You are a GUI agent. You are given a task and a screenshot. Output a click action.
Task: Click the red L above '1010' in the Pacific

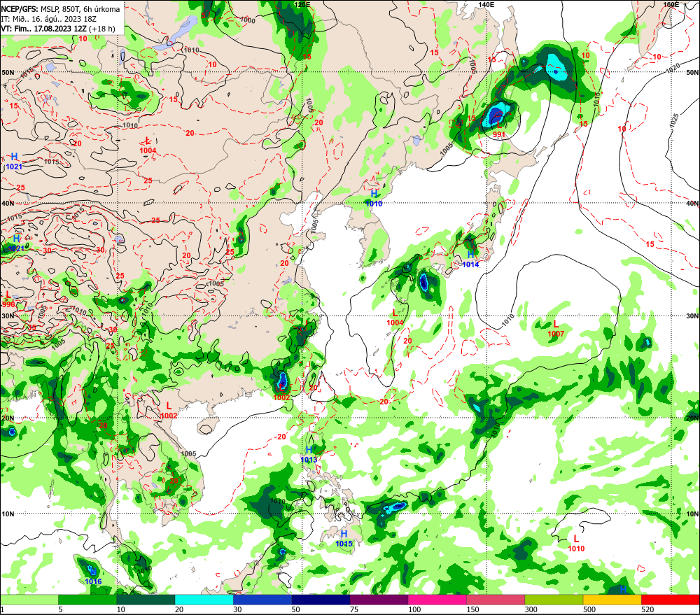(576, 539)
